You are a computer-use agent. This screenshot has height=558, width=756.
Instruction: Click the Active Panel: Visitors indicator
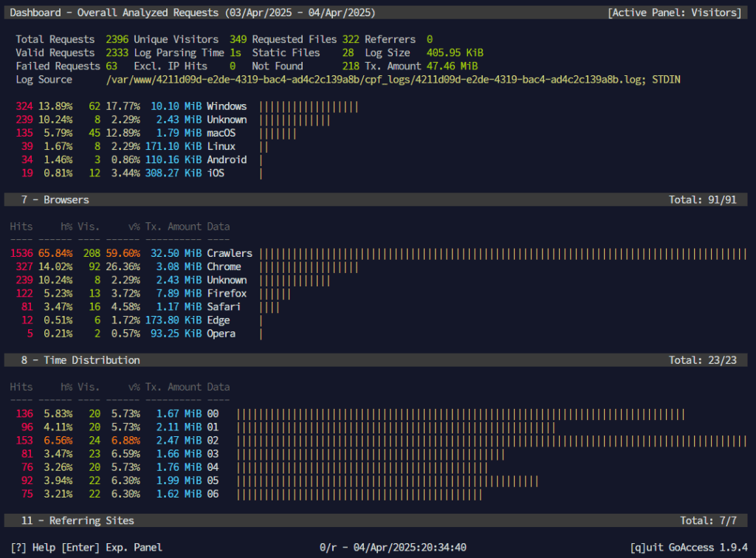point(674,13)
